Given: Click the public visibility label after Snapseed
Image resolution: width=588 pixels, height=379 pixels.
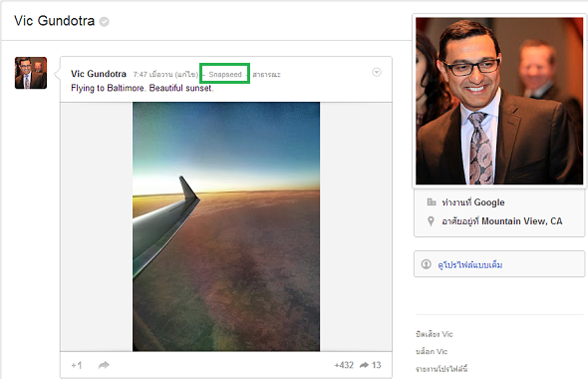Looking at the screenshot, I should [x=267, y=74].
